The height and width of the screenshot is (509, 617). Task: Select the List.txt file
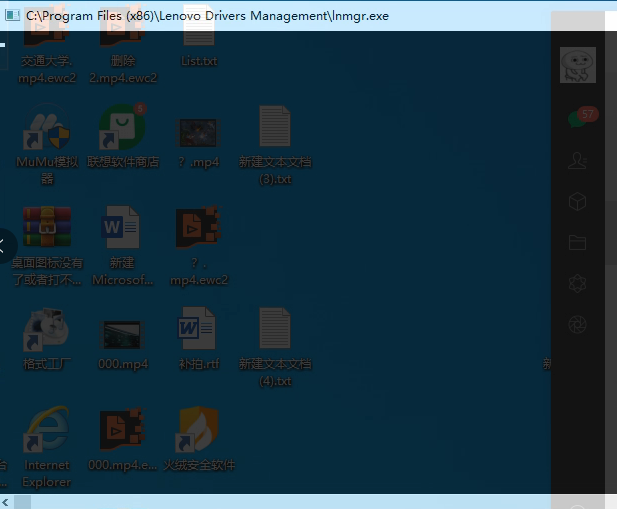click(199, 35)
